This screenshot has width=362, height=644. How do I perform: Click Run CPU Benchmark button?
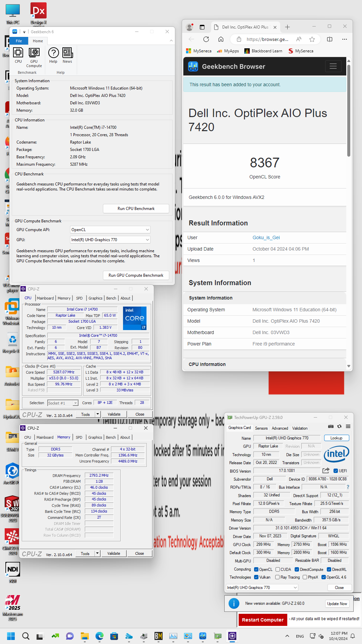coord(136,208)
